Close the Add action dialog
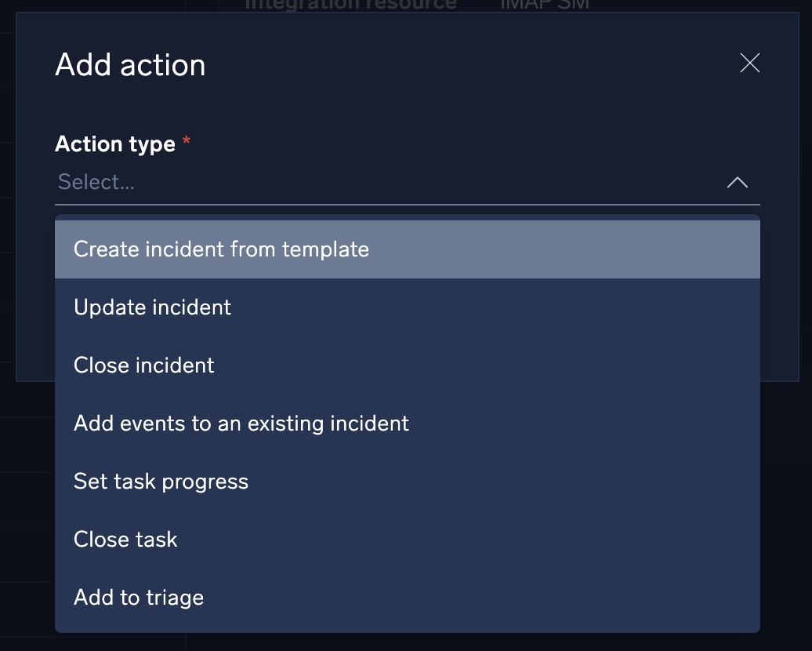This screenshot has width=812, height=651. pyautogui.click(x=750, y=64)
